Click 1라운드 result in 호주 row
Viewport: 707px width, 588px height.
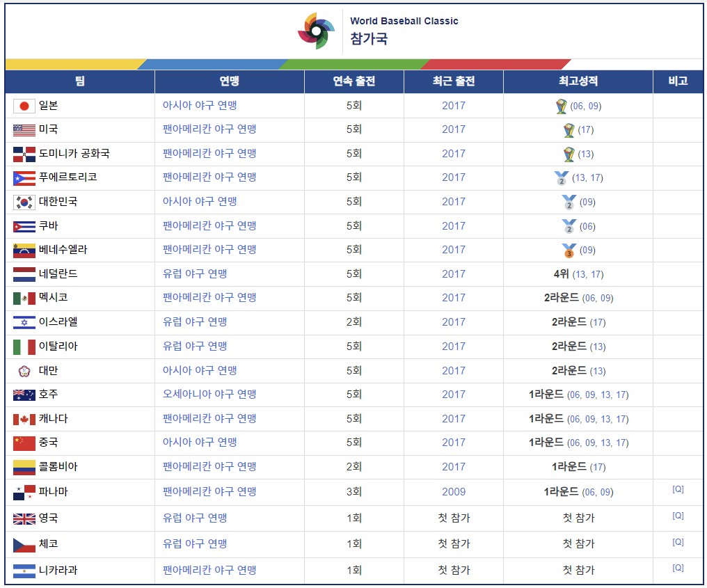point(546,395)
